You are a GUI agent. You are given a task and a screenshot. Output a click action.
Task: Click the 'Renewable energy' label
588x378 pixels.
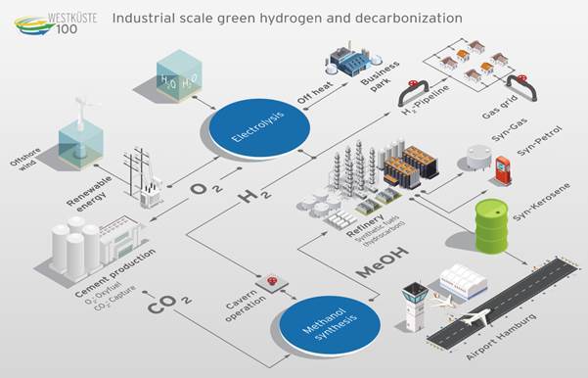tap(90, 193)
